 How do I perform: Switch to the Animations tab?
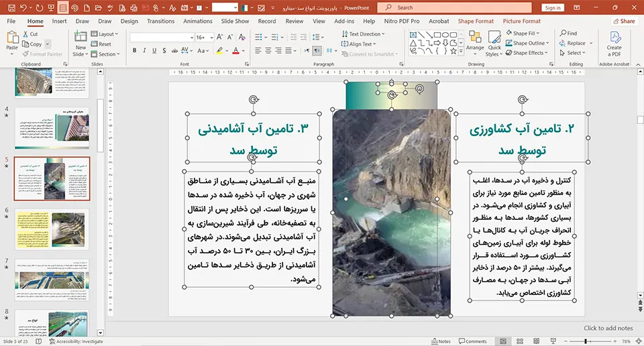(197, 21)
